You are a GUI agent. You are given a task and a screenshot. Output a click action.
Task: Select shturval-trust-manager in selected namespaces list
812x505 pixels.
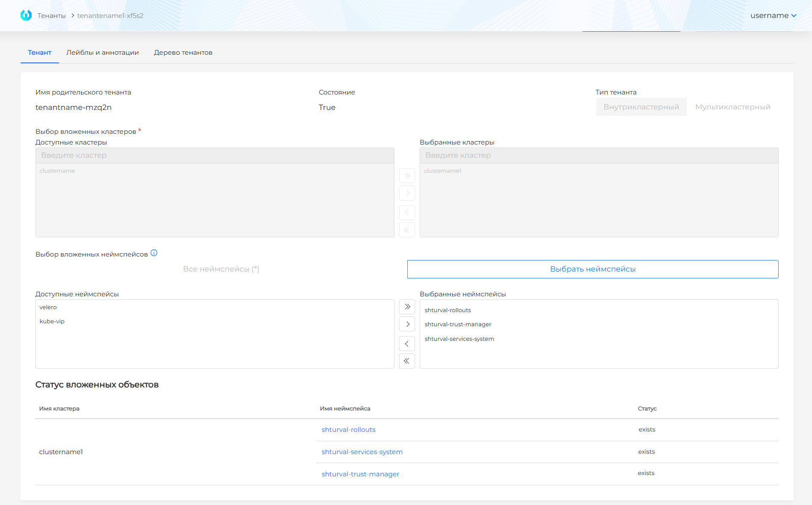[x=458, y=325]
